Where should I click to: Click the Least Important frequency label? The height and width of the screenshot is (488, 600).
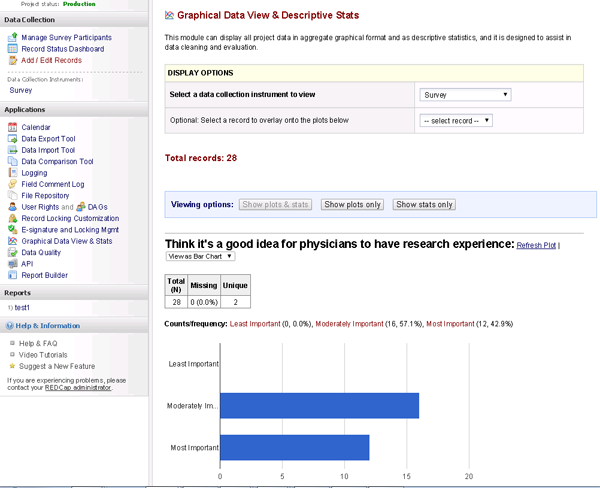pyautogui.click(x=255, y=324)
